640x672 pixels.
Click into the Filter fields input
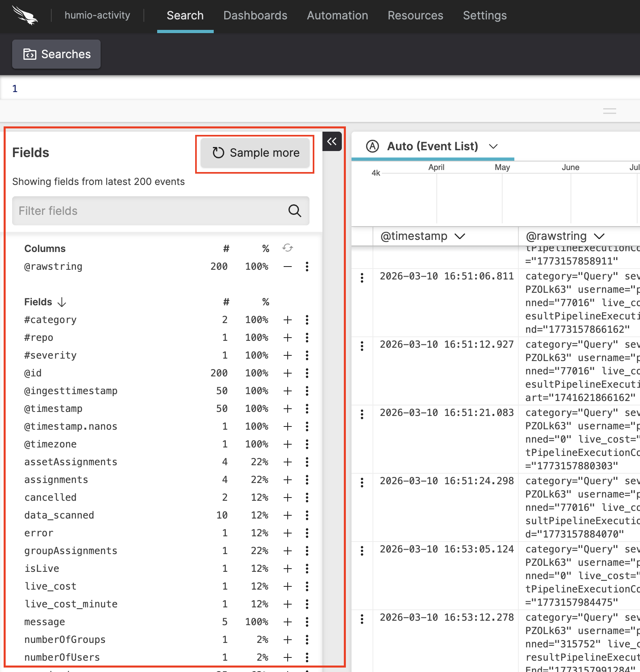click(x=161, y=211)
